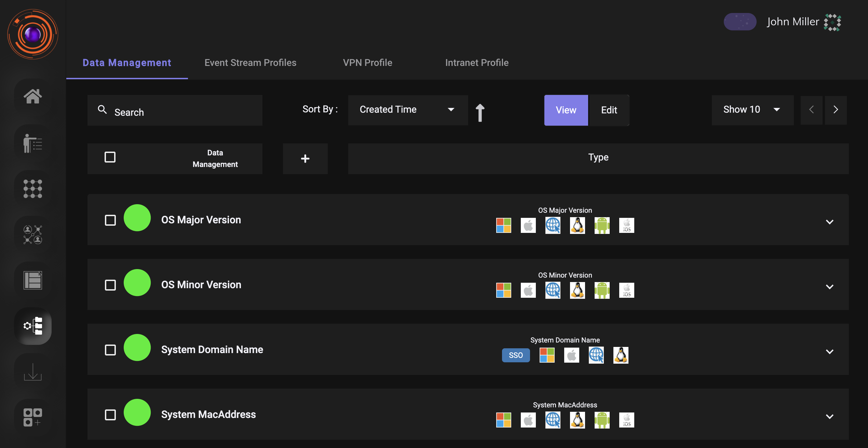Open the presenter list sidebar icon

pyautogui.click(x=33, y=143)
